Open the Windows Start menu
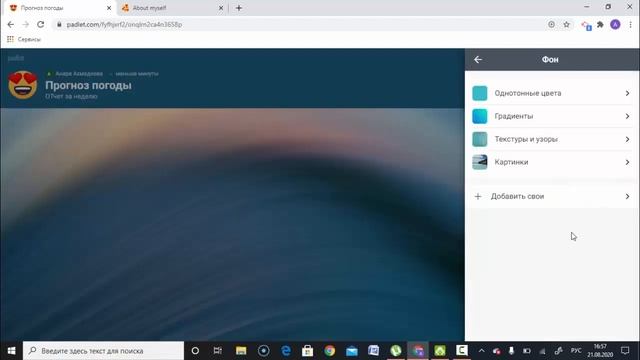Screen dimensions: 640x360 point(11,351)
